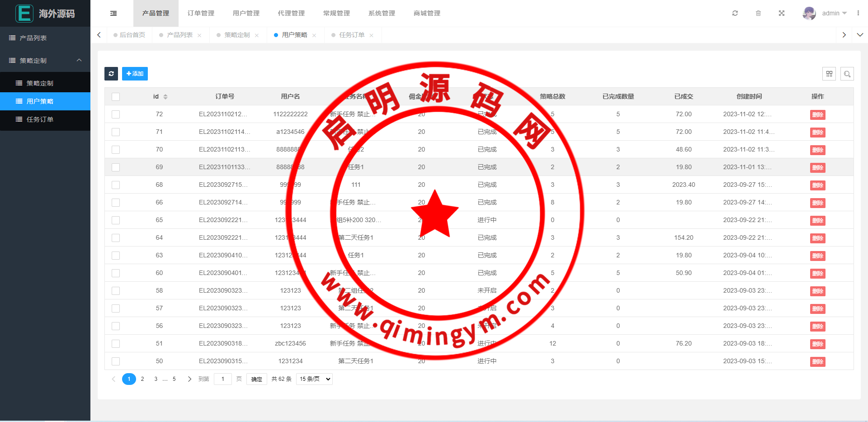Screen dimensions: 868x422
Task: Switch to the 任务订单 tab
Action: click(352, 35)
